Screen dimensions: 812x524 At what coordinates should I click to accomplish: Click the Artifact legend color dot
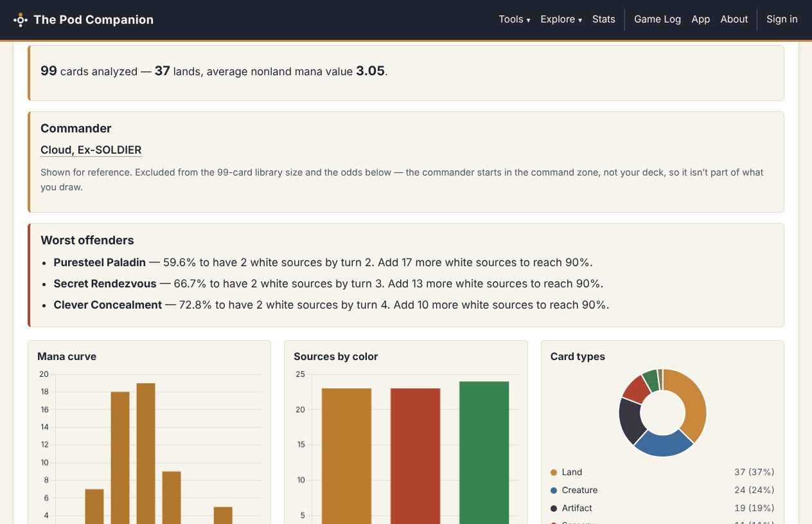click(x=554, y=509)
